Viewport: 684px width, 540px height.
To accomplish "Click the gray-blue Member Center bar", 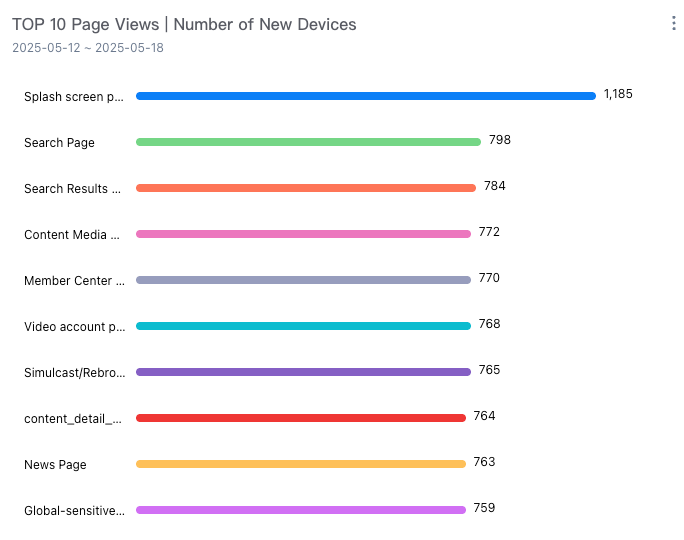I will tap(303, 280).
